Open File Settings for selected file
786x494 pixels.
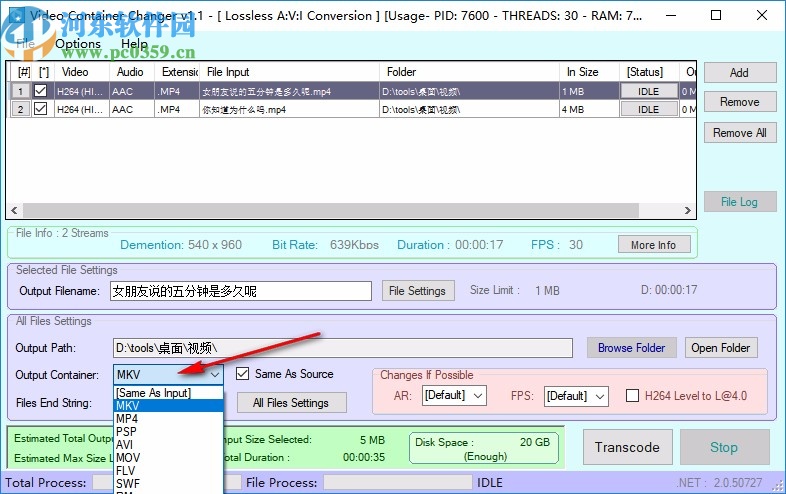(x=418, y=291)
